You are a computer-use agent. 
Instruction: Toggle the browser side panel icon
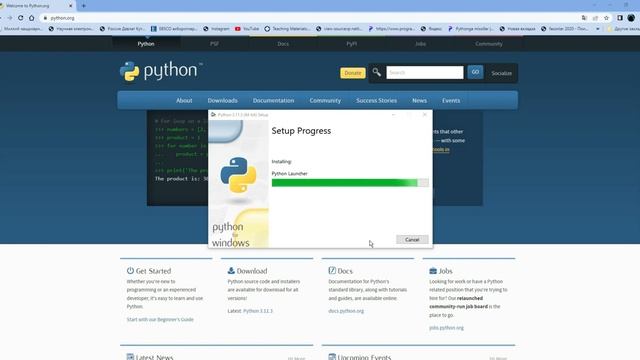point(620,18)
